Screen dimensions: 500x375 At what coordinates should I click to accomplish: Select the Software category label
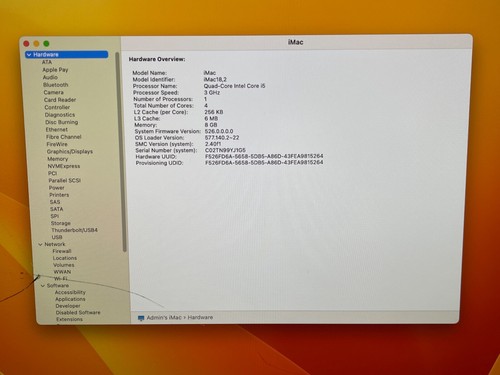(x=58, y=285)
